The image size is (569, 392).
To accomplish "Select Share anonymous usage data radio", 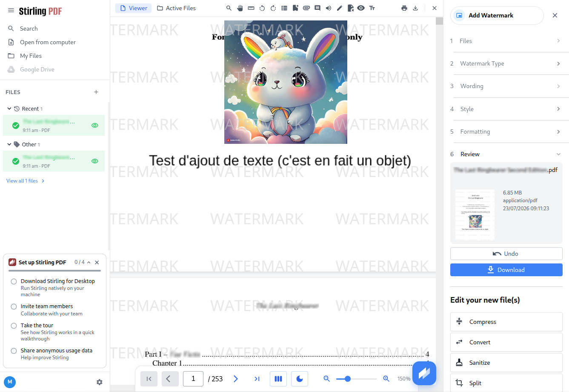I will point(14,351).
